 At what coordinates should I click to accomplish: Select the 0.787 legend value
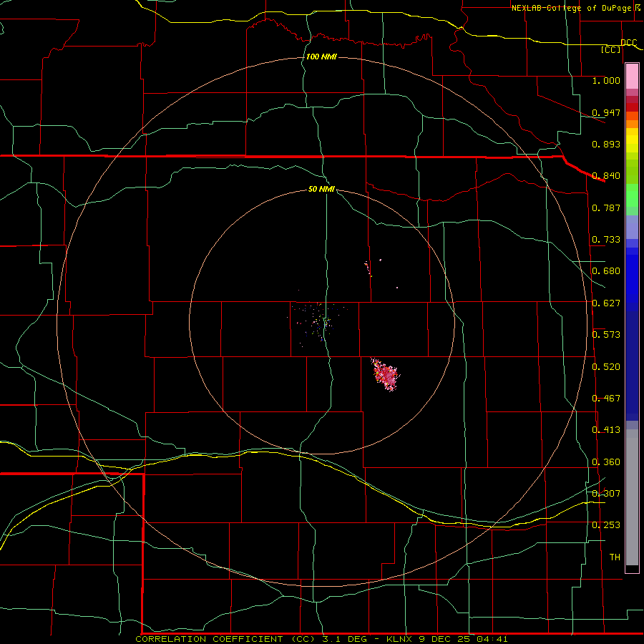coord(606,208)
